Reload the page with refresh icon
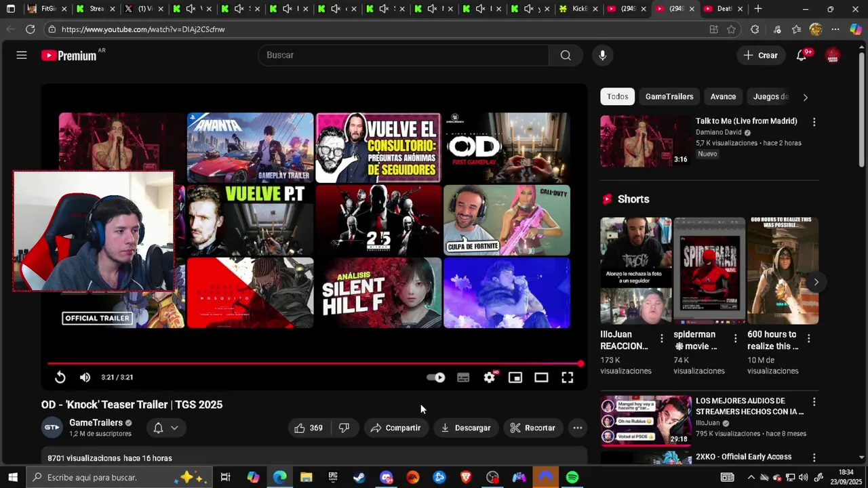This screenshot has height=488, width=868. pos(30,29)
